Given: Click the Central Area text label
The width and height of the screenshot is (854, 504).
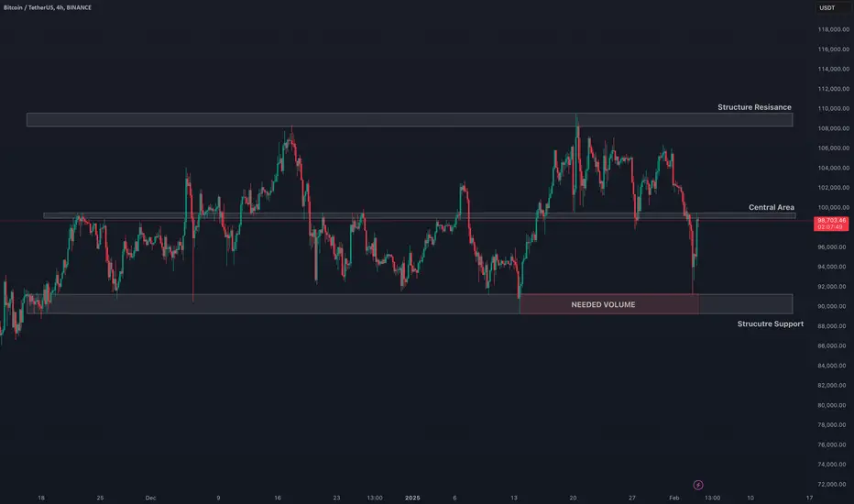Looking at the screenshot, I should [x=772, y=207].
